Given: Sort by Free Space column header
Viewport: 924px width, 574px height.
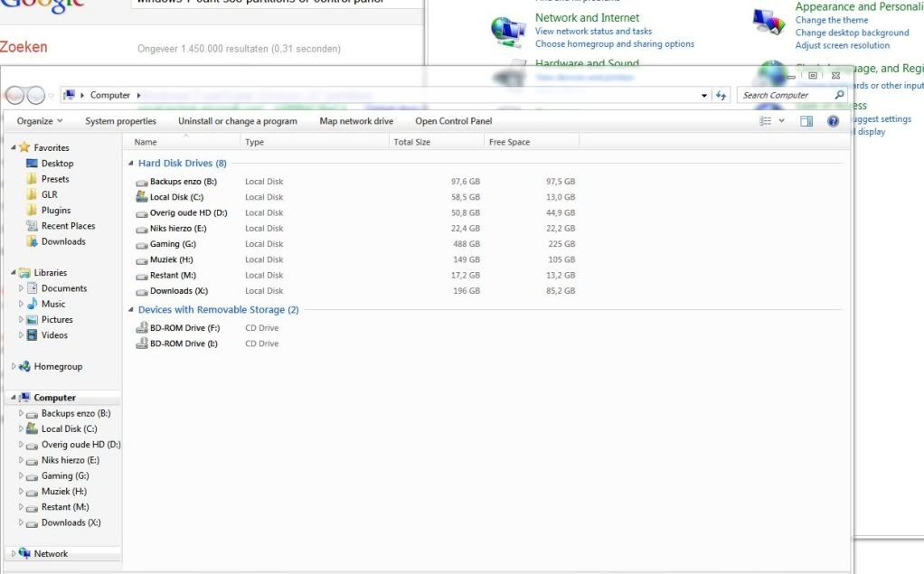Looking at the screenshot, I should 510,142.
